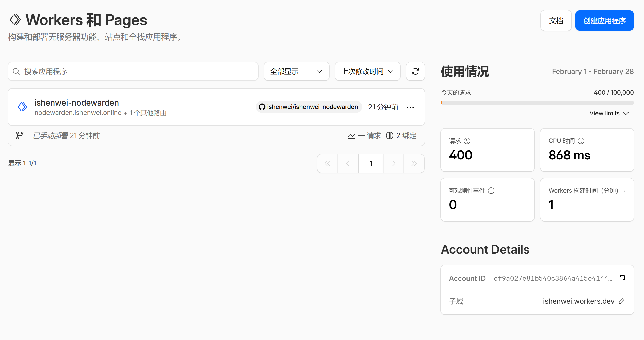Open the 全部显示 filter dropdown
Screen dimensions: 644x340
coord(296,71)
